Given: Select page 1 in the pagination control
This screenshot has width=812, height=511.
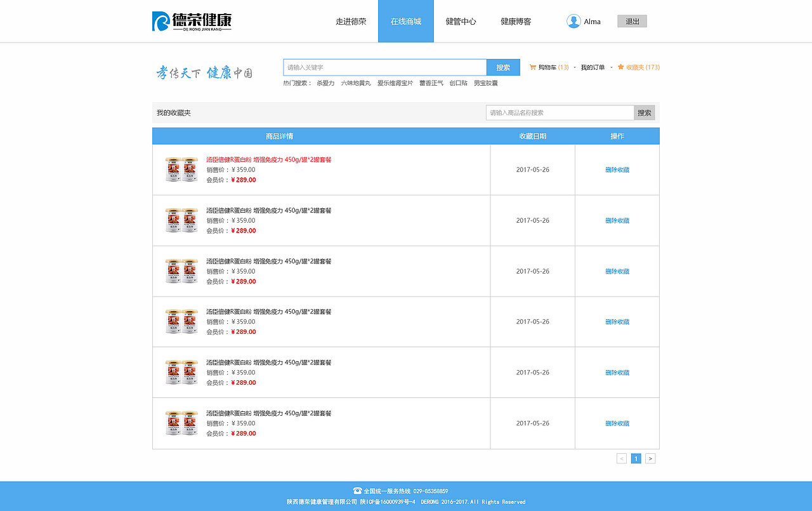Looking at the screenshot, I should [636, 458].
